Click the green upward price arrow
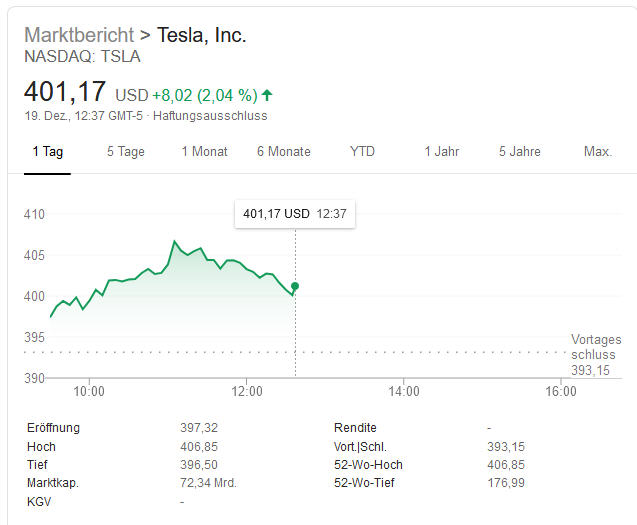Image resolution: width=637 pixels, height=525 pixels. (267, 96)
